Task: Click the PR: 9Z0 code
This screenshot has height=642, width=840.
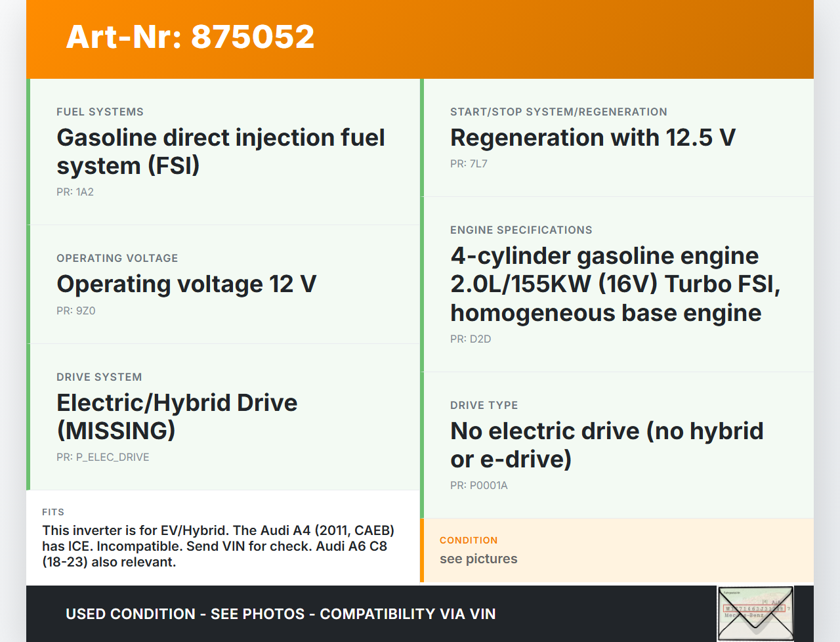Action: (76, 311)
